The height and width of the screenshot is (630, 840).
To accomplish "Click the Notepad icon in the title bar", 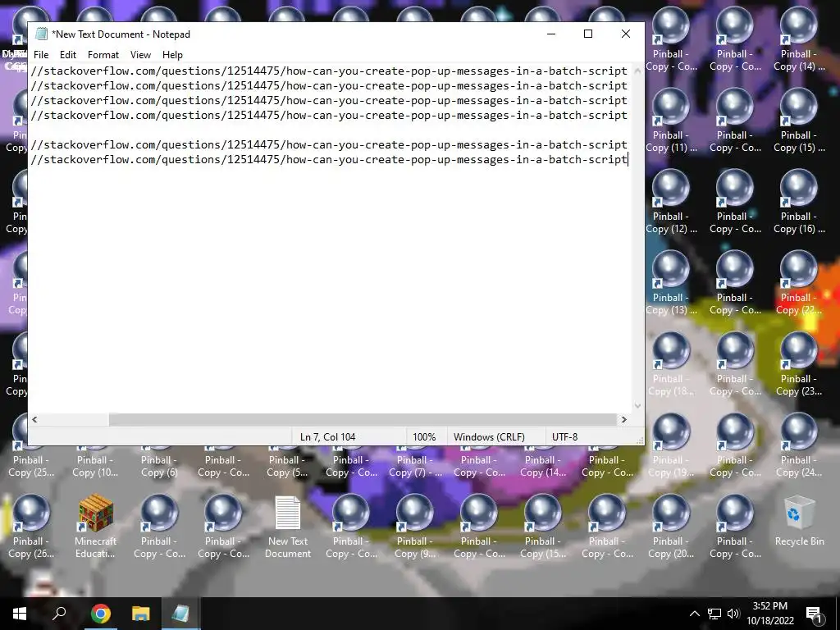I will (x=41, y=34).
